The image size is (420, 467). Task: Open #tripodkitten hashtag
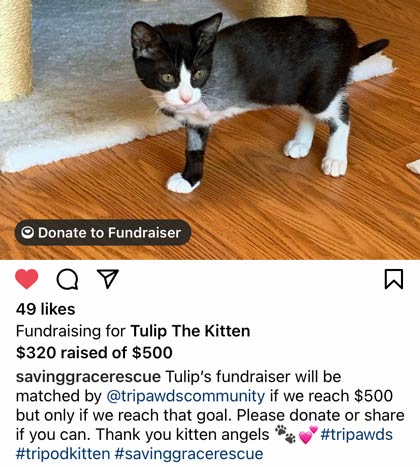(63, 454)
